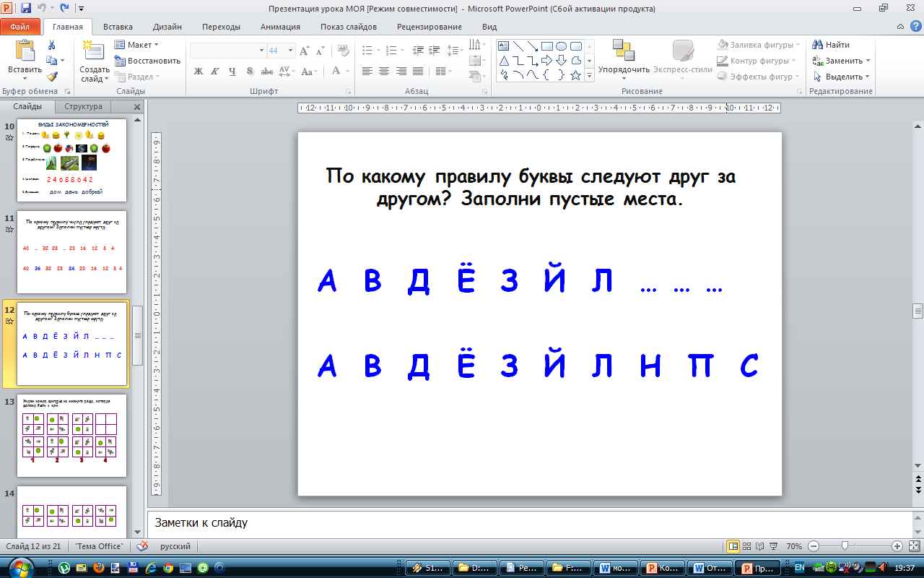Switch to the Структура pane tab
The width and height of the screenshot is (924, 578).
83,107
